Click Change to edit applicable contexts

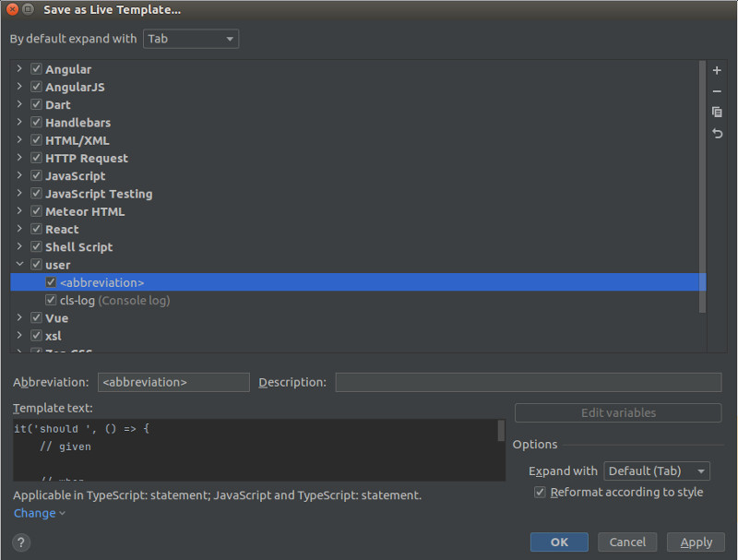point(34,513)
